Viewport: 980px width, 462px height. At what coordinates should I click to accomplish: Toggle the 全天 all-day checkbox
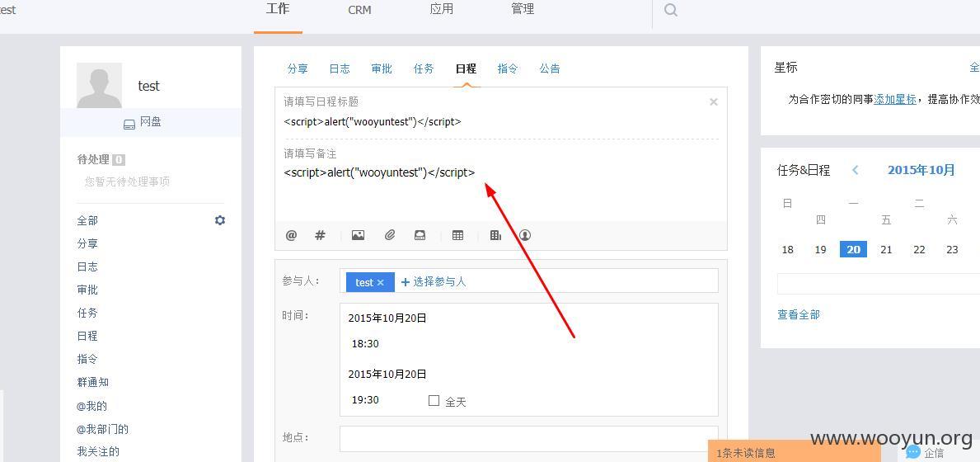(x=434, y=401)
